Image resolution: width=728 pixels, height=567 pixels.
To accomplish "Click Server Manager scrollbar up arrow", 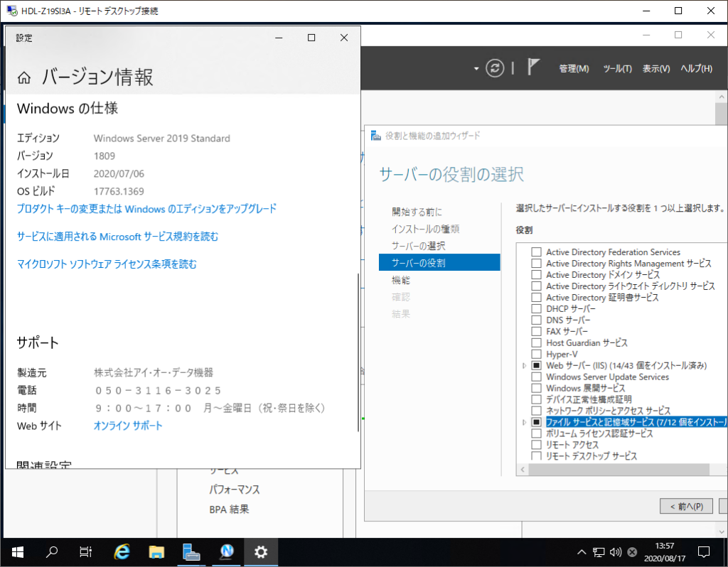I will (x=721, y=97).
